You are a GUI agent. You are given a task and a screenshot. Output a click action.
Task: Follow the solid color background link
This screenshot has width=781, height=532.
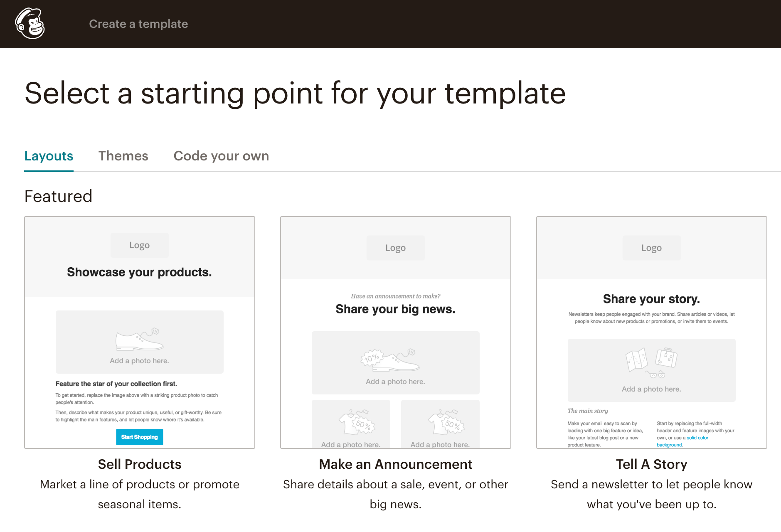tap(697, 438)
